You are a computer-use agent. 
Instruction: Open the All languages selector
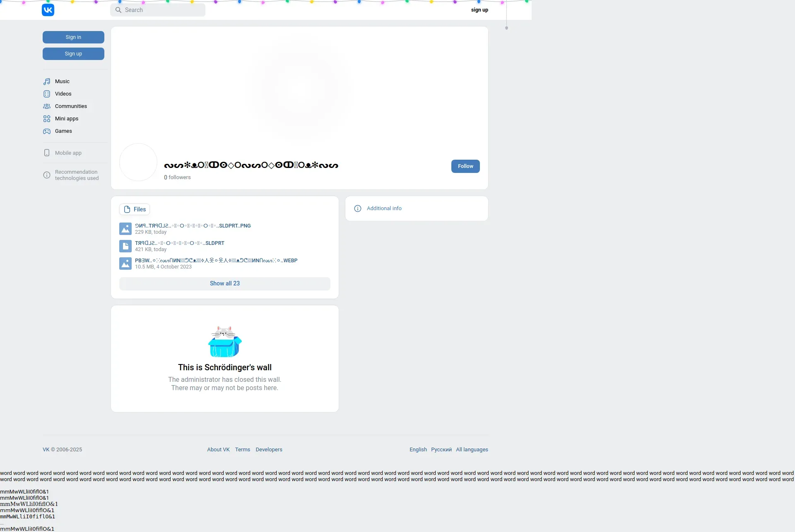tap(472, 450)
